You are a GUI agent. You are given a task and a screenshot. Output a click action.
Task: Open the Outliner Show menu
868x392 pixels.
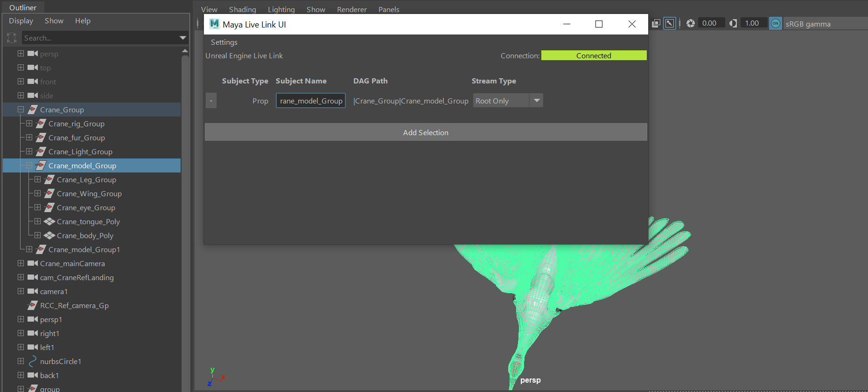click(54, 21)
